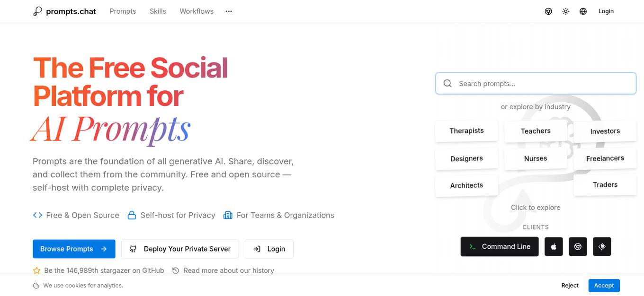The width and height of the screenshot is (644, 296).
Task: Open the Command Line client
Action: tap(500, 246)
